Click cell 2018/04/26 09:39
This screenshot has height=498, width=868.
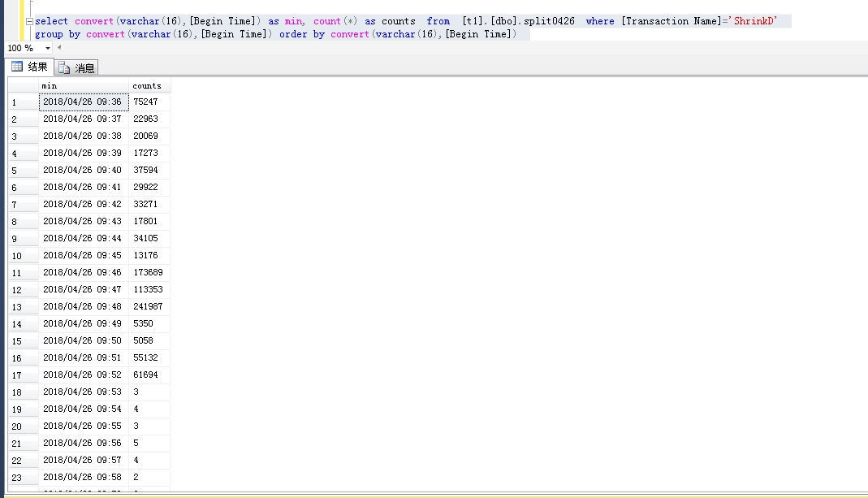[x=84, y=153]
